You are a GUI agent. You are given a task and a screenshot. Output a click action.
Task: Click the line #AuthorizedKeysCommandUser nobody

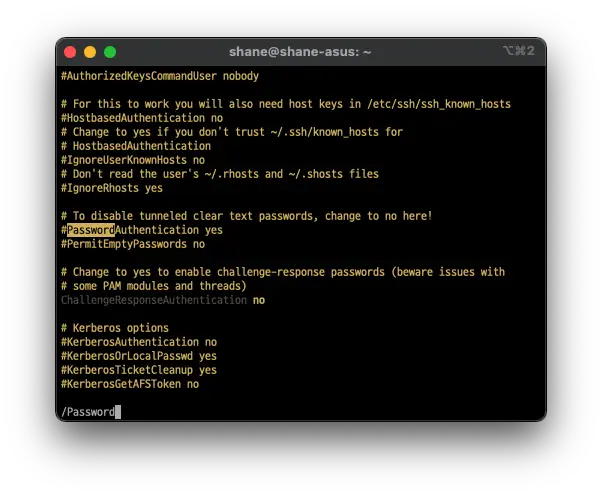(x=160, y=76)
